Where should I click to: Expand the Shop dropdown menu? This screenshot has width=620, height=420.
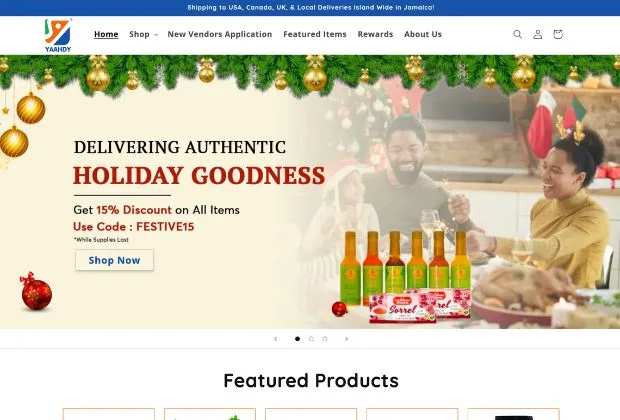click(x=144, y=34)
